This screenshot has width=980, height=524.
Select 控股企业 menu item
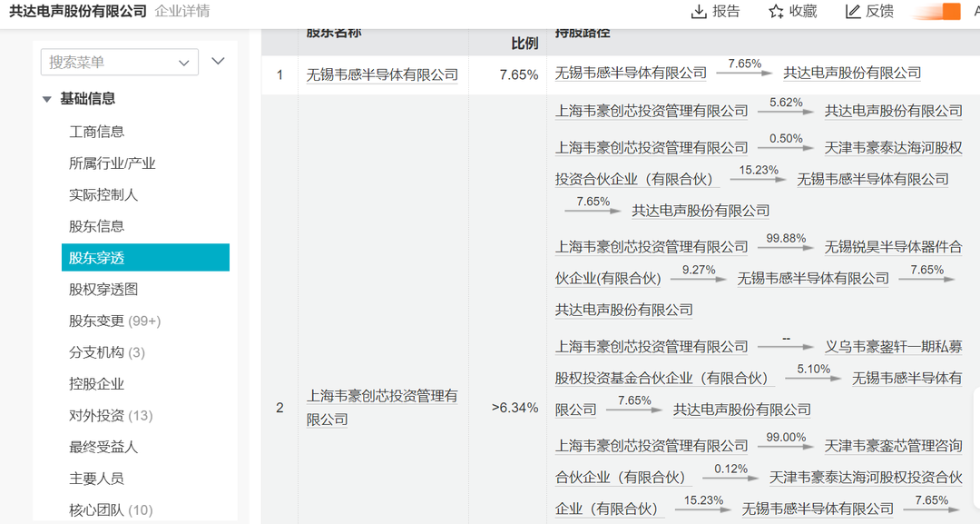pos(96,383)
